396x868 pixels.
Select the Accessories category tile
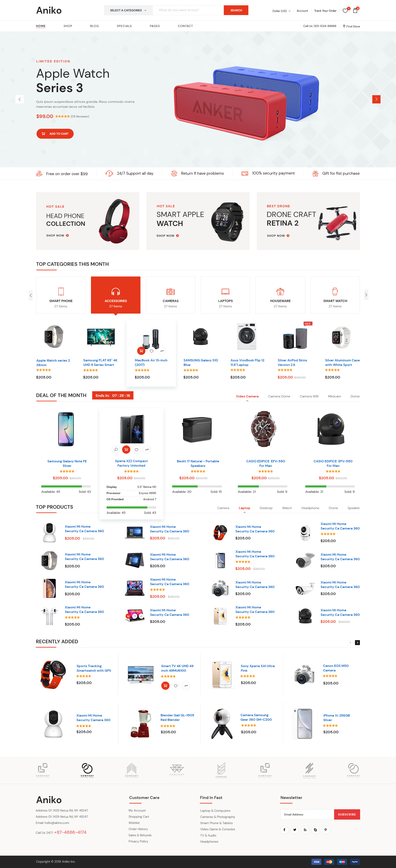(x=116, y=295)
